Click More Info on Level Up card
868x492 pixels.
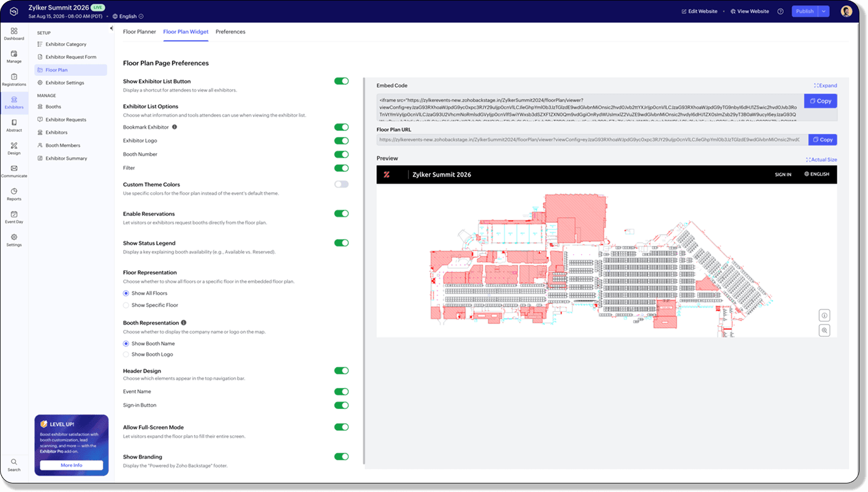[71, 465]
